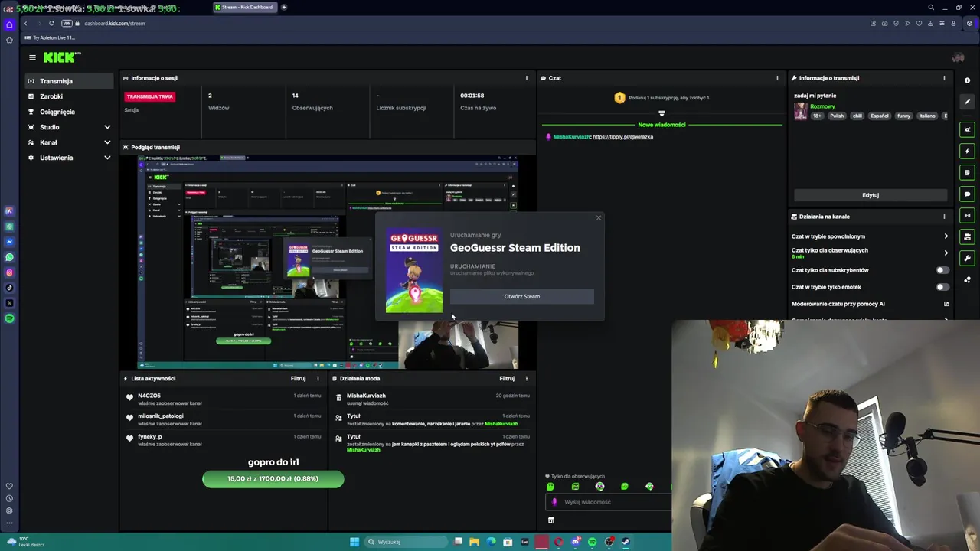980x551 pixels.
Task: Click the user avatar at top right
Action: [x=958, y=57]
